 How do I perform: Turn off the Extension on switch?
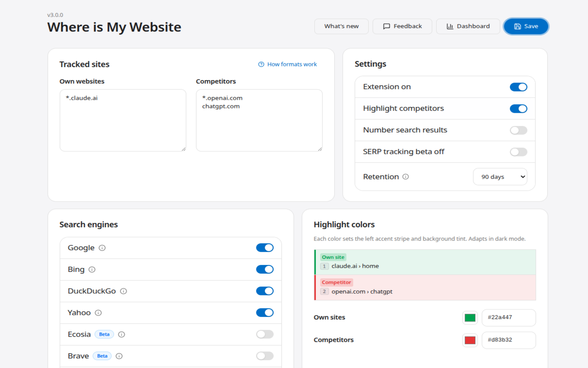pos(519,87)
